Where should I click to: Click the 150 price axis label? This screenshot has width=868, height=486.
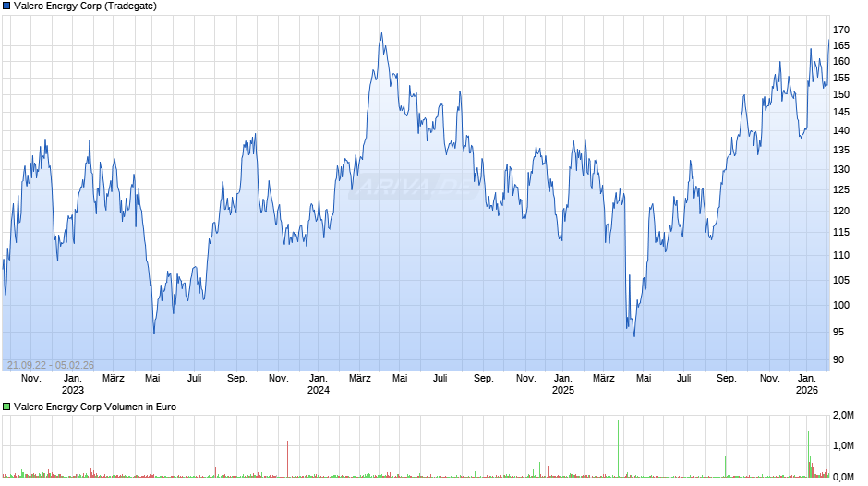pyautogui.click(x=841, y=95)
